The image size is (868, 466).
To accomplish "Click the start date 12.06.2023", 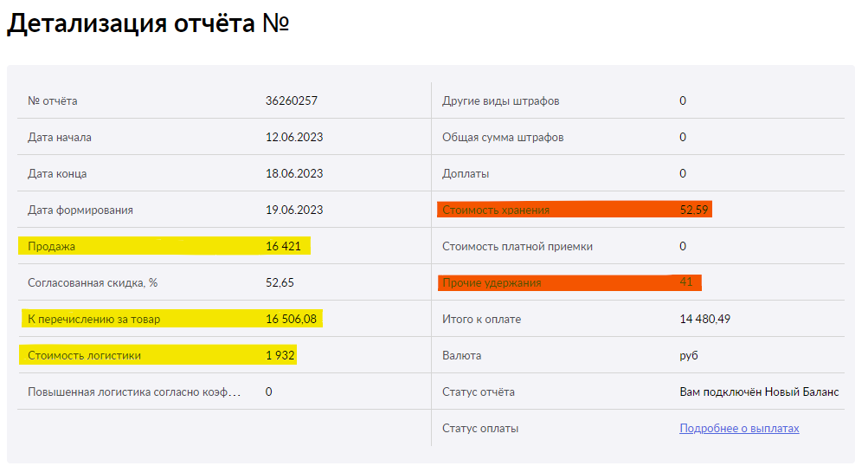I will tap(294, 138).
